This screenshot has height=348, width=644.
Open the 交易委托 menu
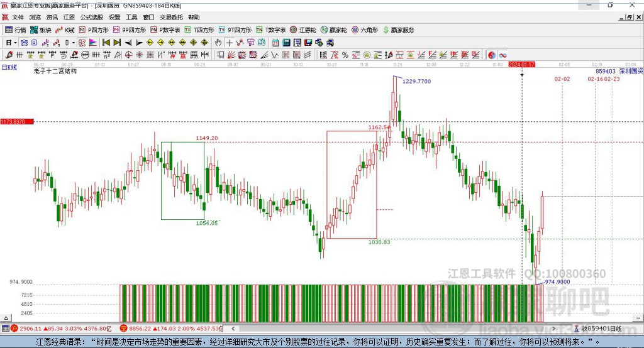[170, 18]
